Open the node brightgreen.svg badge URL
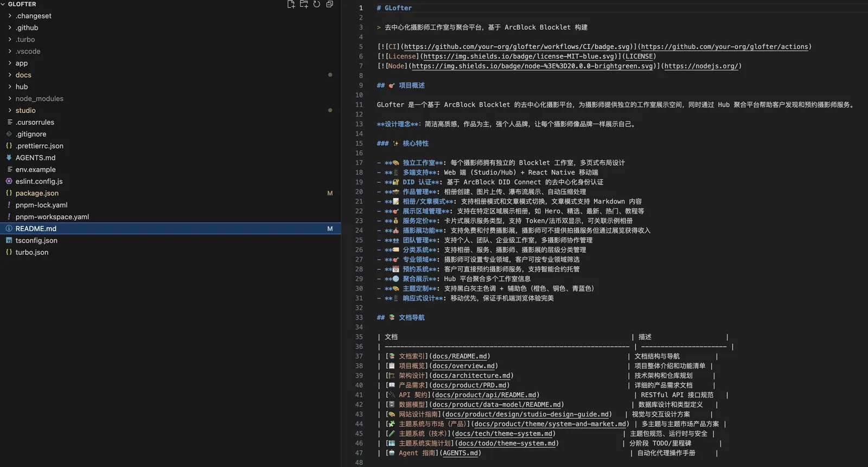The width and height of the screenshot is (868, 467). [x=533, y=66]
